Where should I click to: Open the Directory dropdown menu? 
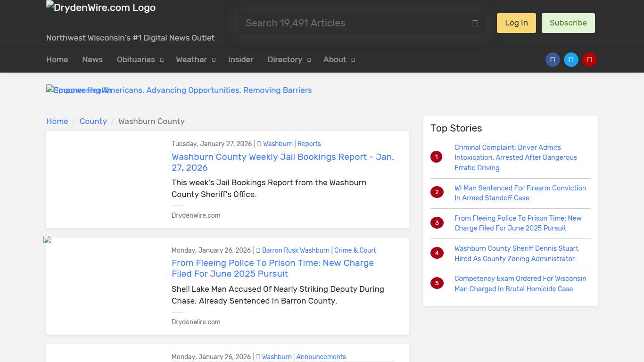tap(289, 60)
